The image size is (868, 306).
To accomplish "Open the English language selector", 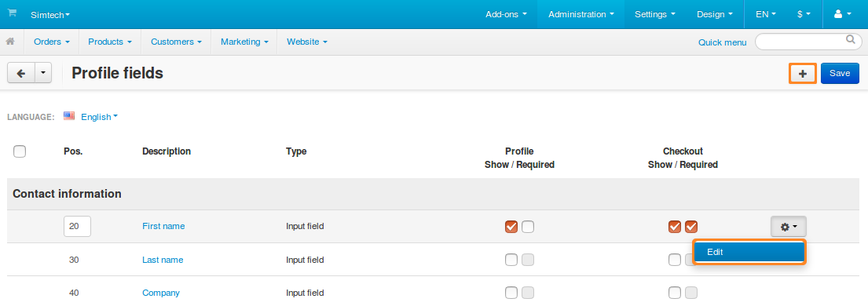I will (x=100, y=117).
